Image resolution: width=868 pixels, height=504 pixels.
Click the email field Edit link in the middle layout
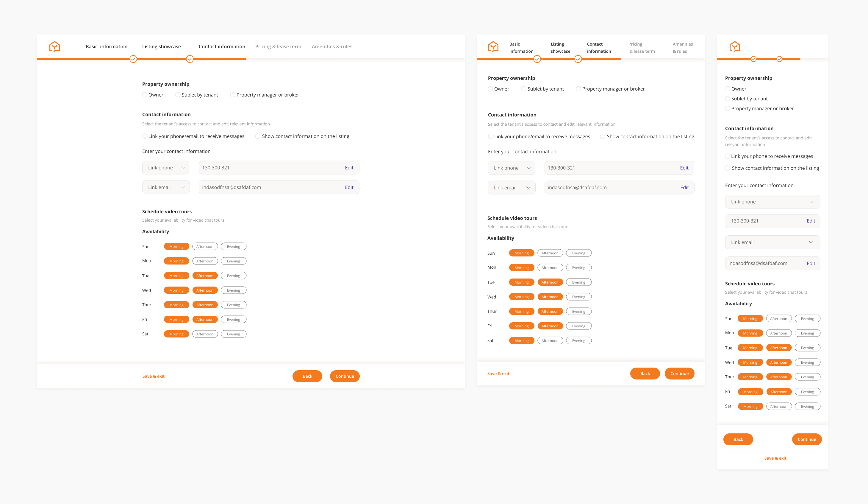[x=684, y=188]
